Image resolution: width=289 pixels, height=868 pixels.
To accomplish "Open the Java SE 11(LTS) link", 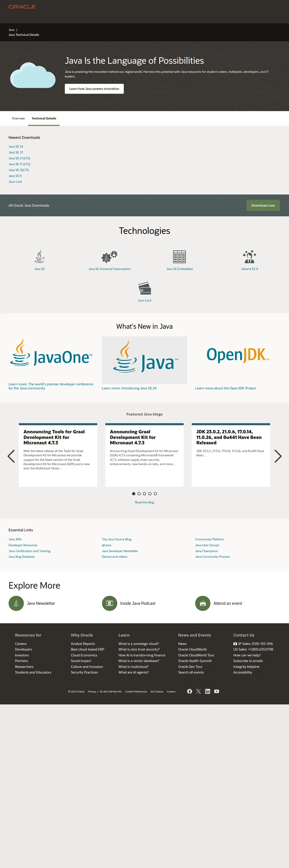I will click(x=19, y=170).
